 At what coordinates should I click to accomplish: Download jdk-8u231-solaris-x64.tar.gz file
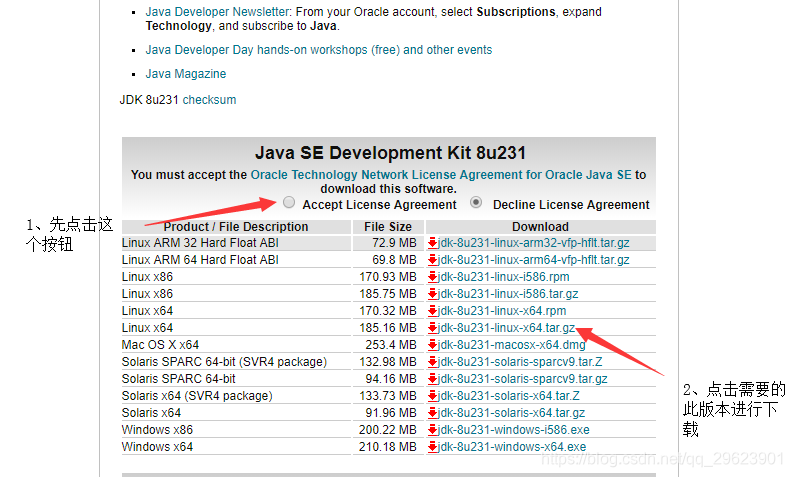[511, 413]
